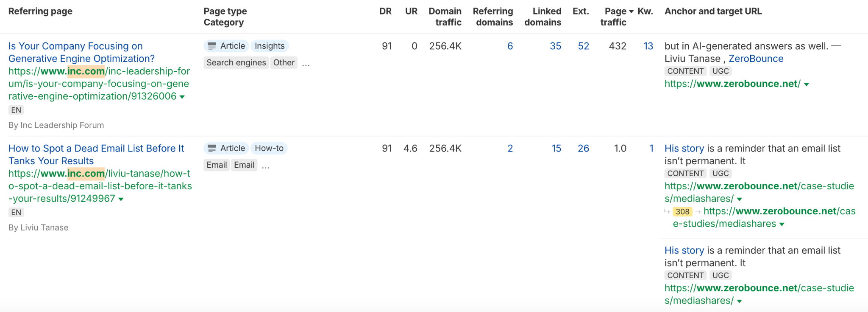
Task: Click Linked domains value 15
Action: (556, 148)
